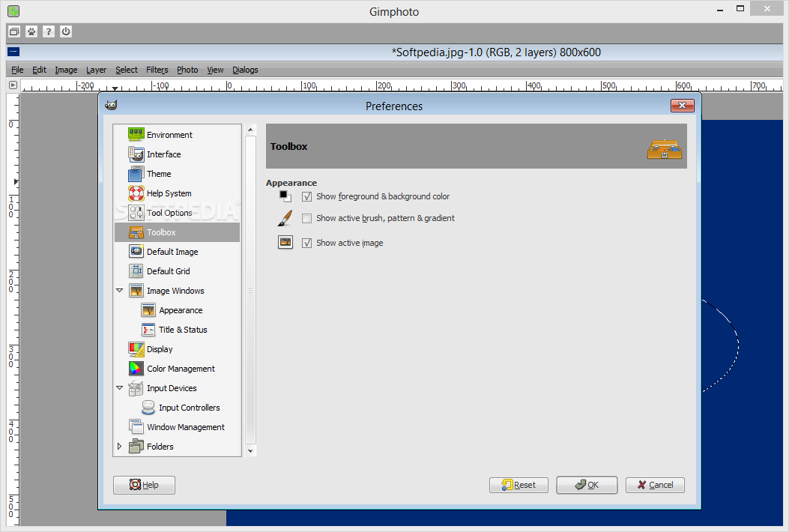Click the Folders category icon

pos(136,446)
